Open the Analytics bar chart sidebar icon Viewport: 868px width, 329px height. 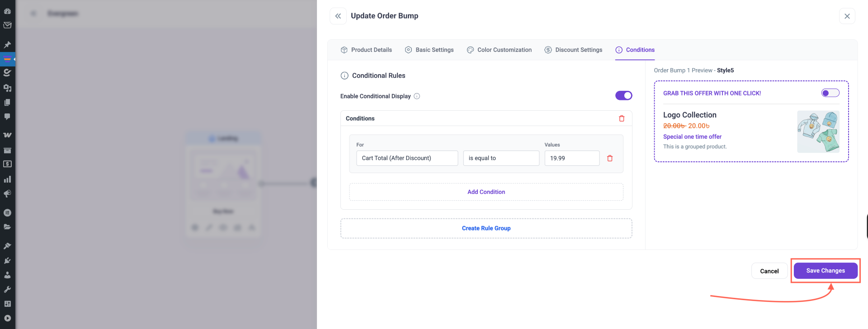click(7, 179)
